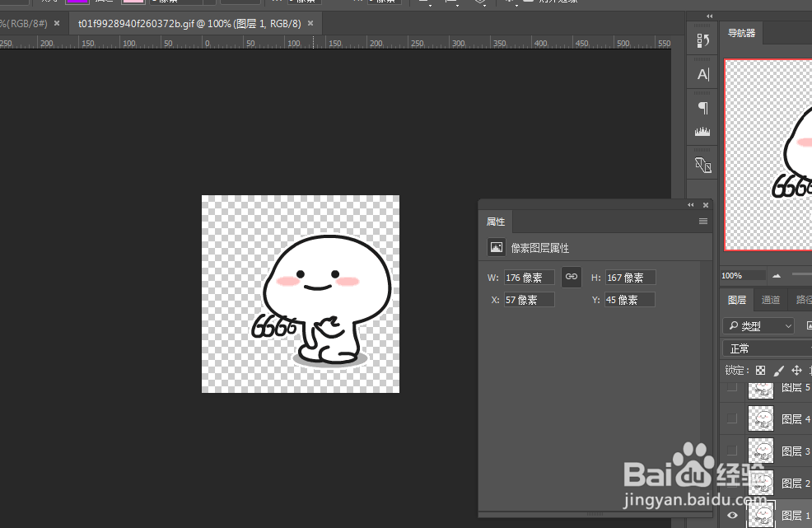Open the History panel icon in the dock
The width and height of the screenshot is (812, 528).
pyautogui.click(x=702, y=40)
